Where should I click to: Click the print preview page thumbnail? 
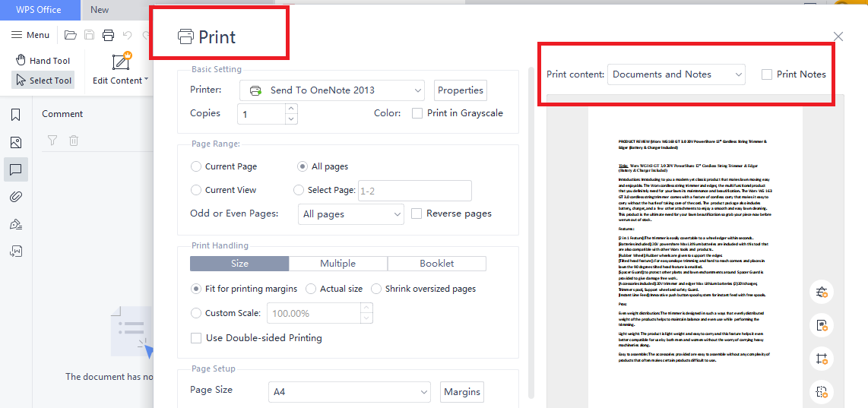(695, 258)
